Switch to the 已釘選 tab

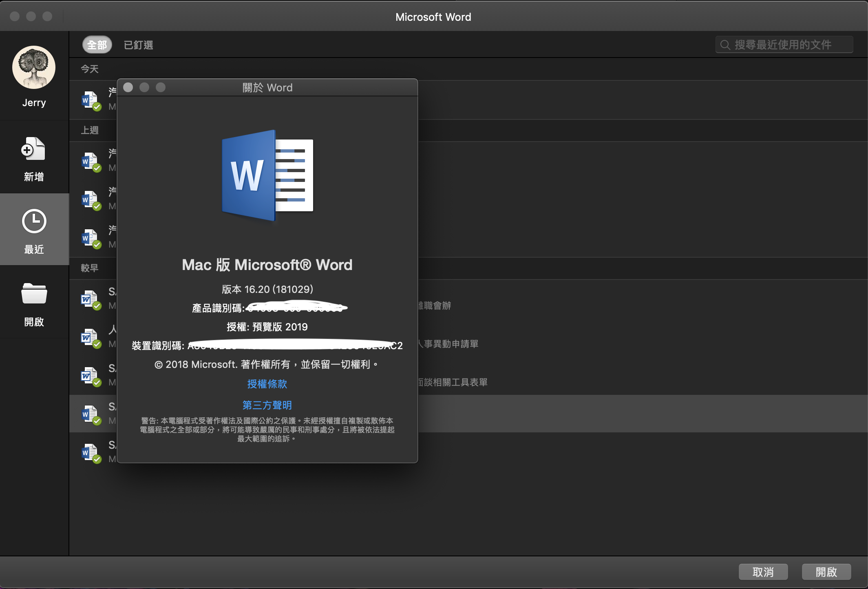[x=139, y=45]
